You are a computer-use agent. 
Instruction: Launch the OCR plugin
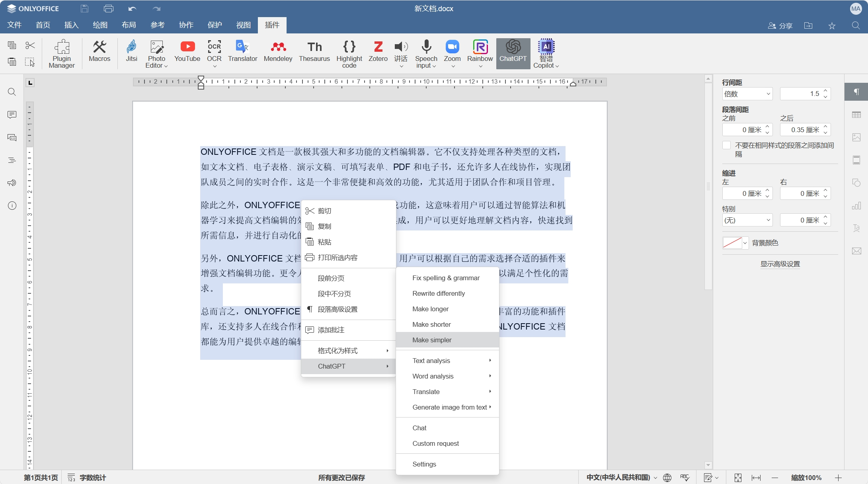point(214,54)
